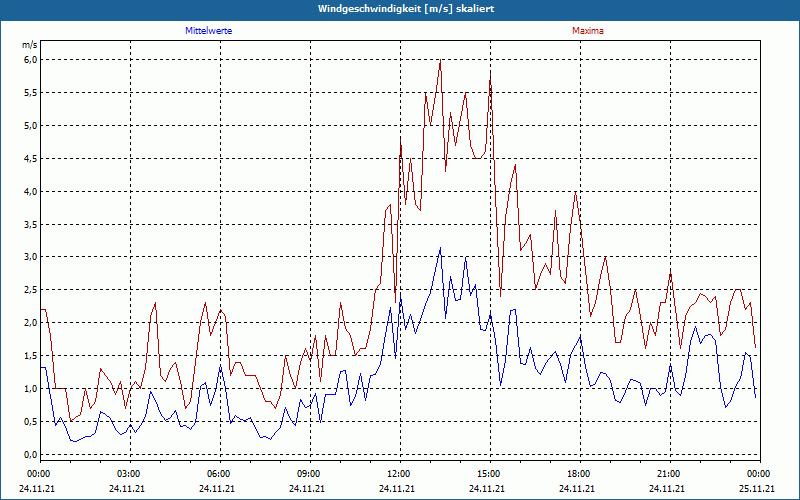Click the 4,0 y-axis value

tap(31, 192)
